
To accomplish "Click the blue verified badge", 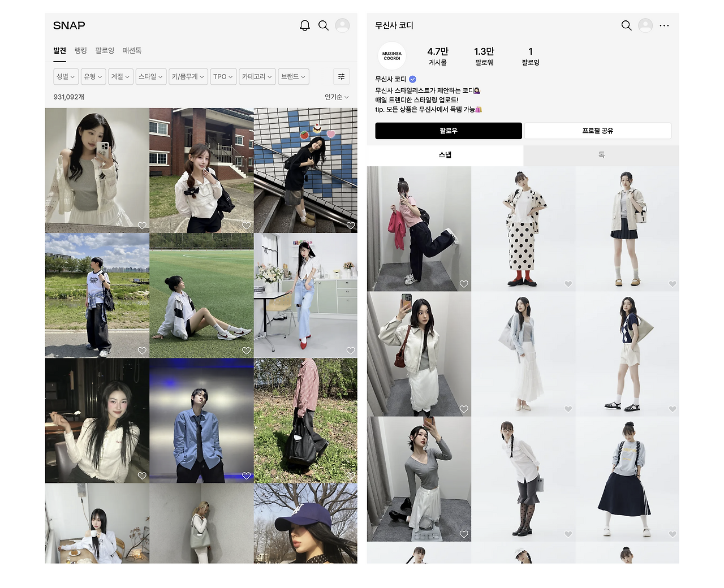I will tap(413, 79).
